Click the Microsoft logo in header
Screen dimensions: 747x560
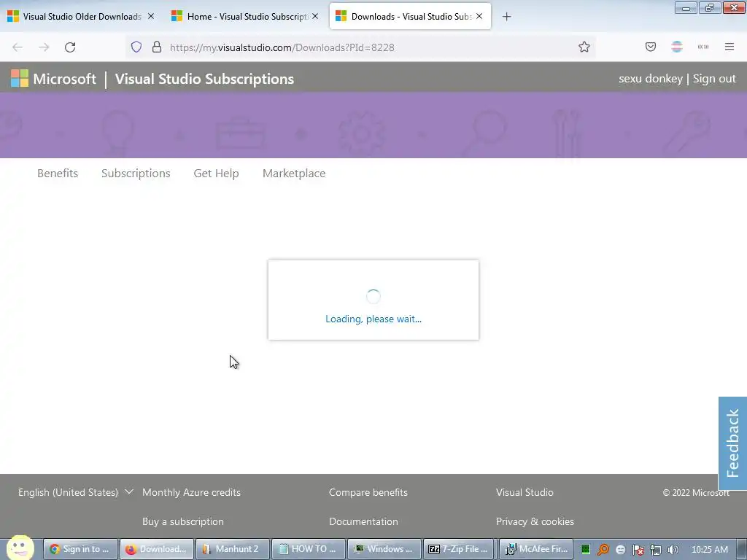[x=53, y=79]
